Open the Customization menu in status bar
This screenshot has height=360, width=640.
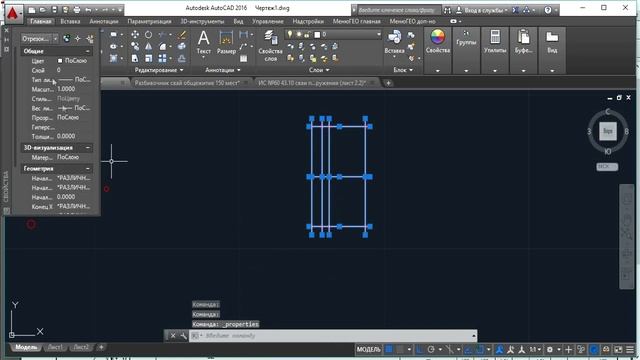pyautogui.click(x=630, y=349)
